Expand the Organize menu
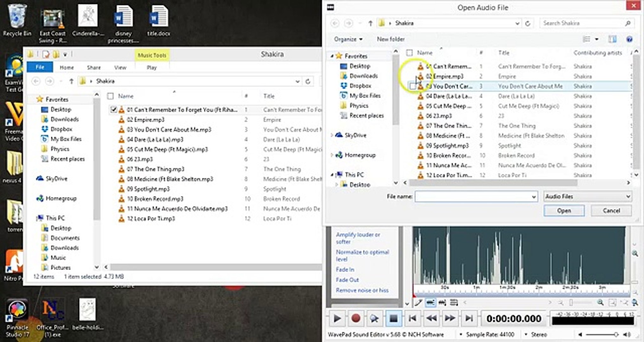Image resolution: width=644 pixels, height=342 pixels. click(348, 39)
